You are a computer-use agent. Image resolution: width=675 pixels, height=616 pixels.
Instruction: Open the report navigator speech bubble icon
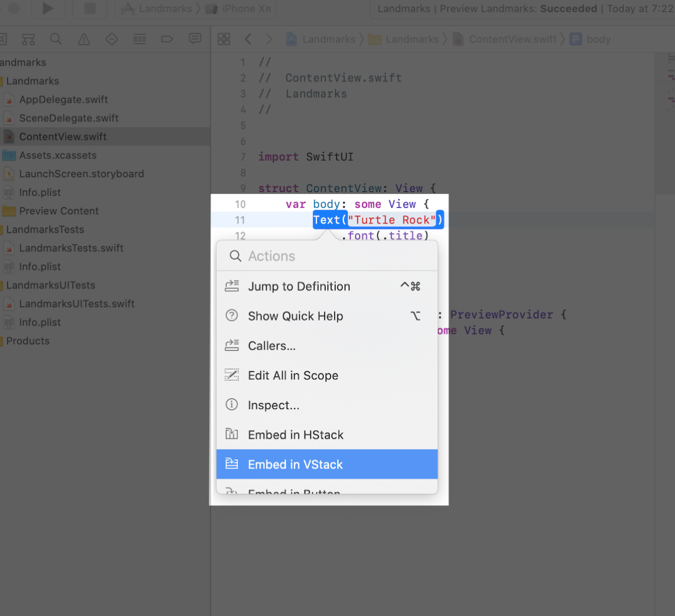coord(195,39)
